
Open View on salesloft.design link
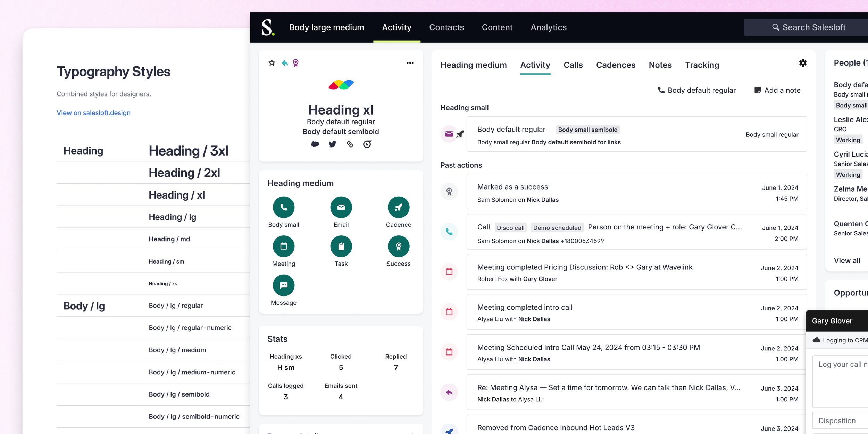click(x=93, y=113)
